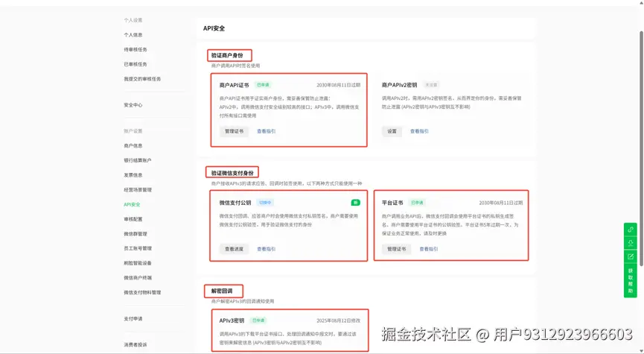The width and height of the screenshot is (644, 354).
Task: Click the 商户APIv2密钥 card title
Action: click(x=399, y=85)
